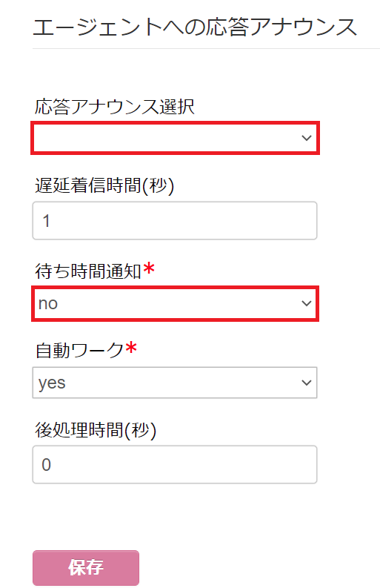
Task: Click the value 0 in 後処理時間 field
Action: (x=46, y=465)
